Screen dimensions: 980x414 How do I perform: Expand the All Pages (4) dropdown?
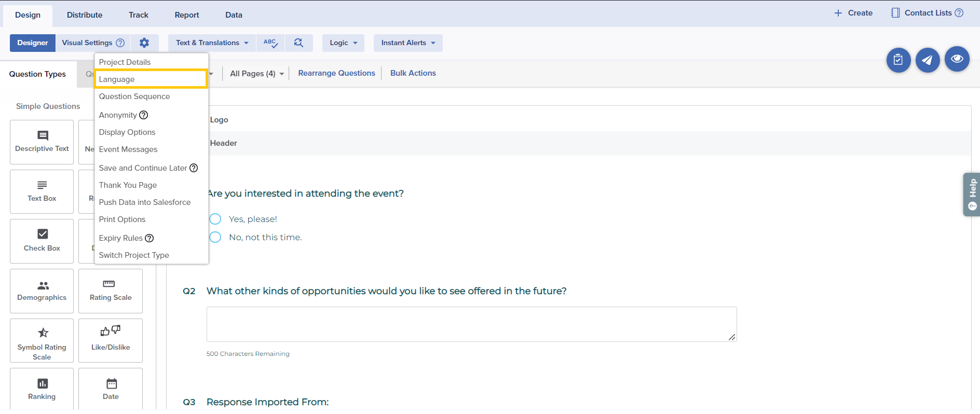(257, 74)
